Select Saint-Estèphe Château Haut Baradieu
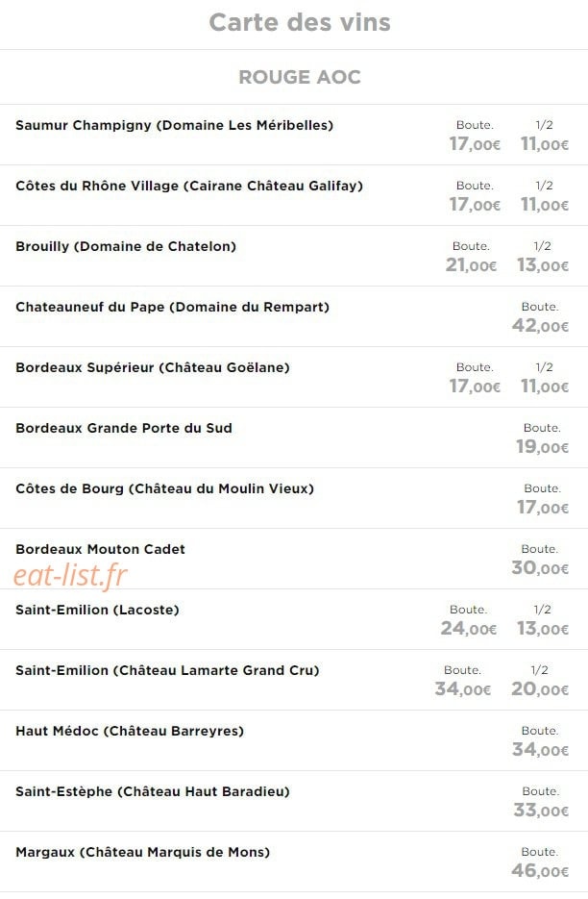This screenshot has width=588, height=899. [x=153, y=791]
